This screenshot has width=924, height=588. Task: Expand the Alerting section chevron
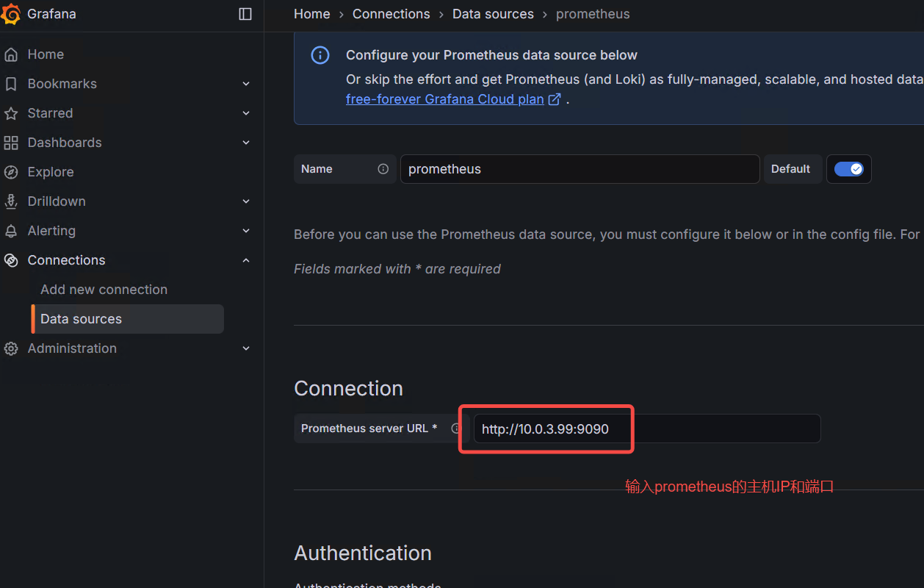point(246,231)
